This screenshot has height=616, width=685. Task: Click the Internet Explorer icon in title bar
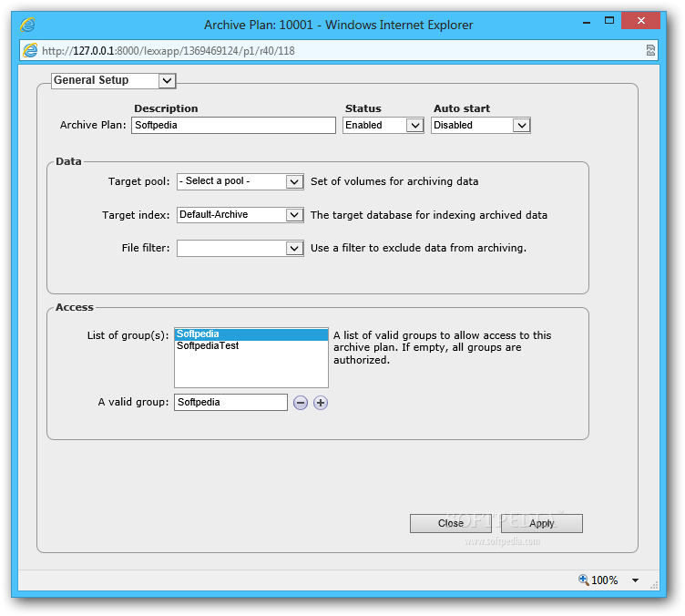pos(27,25)
